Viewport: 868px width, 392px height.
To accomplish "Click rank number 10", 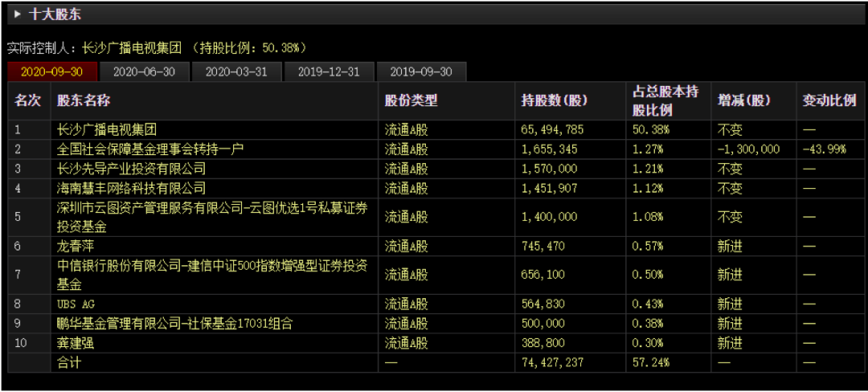I will [20, 343].
